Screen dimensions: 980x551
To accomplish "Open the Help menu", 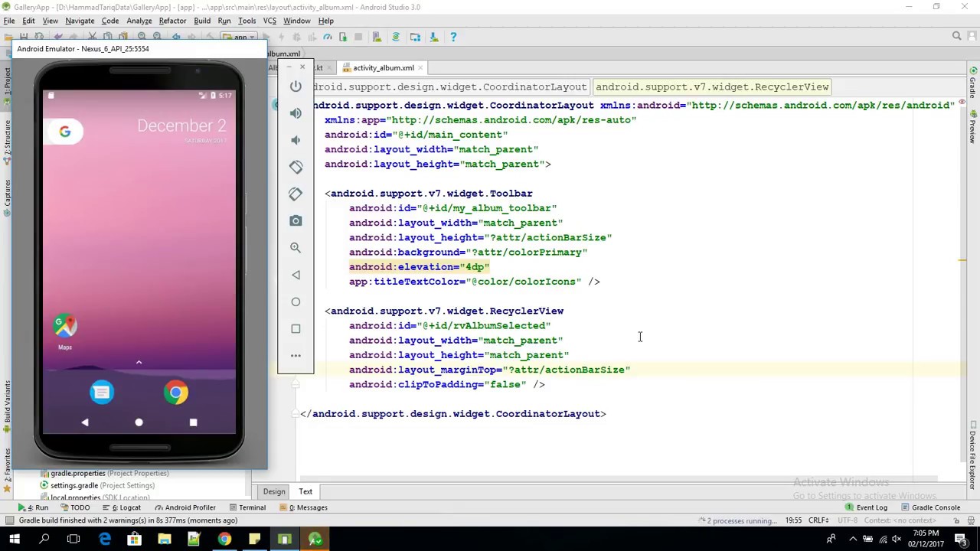I will (325, 21).
